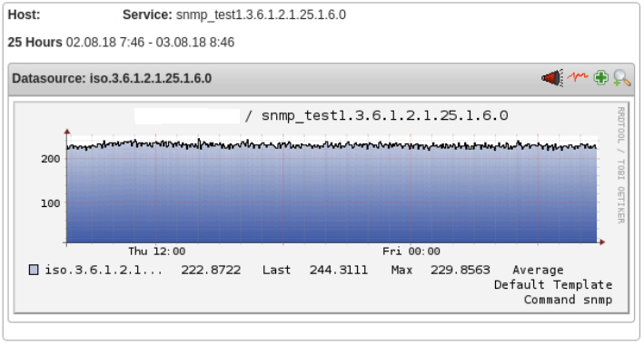Click the magnifying glass zoom icon
Image resolution: width=644 pixels, height=345 pixels.
[x=622, y=78]
